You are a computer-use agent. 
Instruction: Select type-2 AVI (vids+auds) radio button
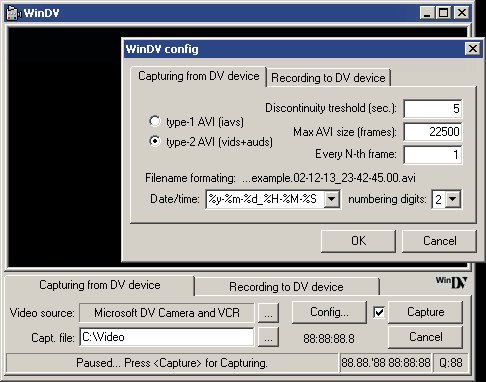(155, 142)
